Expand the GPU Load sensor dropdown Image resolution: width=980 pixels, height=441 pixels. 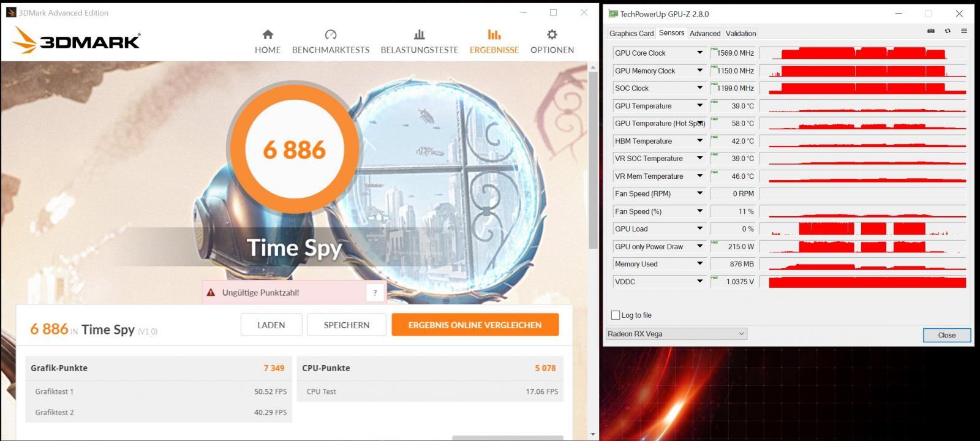point(699,228)
